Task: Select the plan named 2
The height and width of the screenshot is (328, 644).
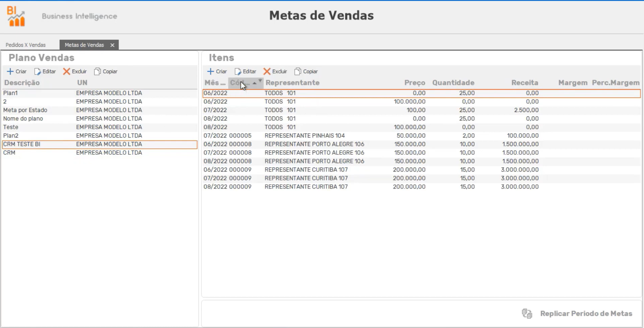Action: 100,102
